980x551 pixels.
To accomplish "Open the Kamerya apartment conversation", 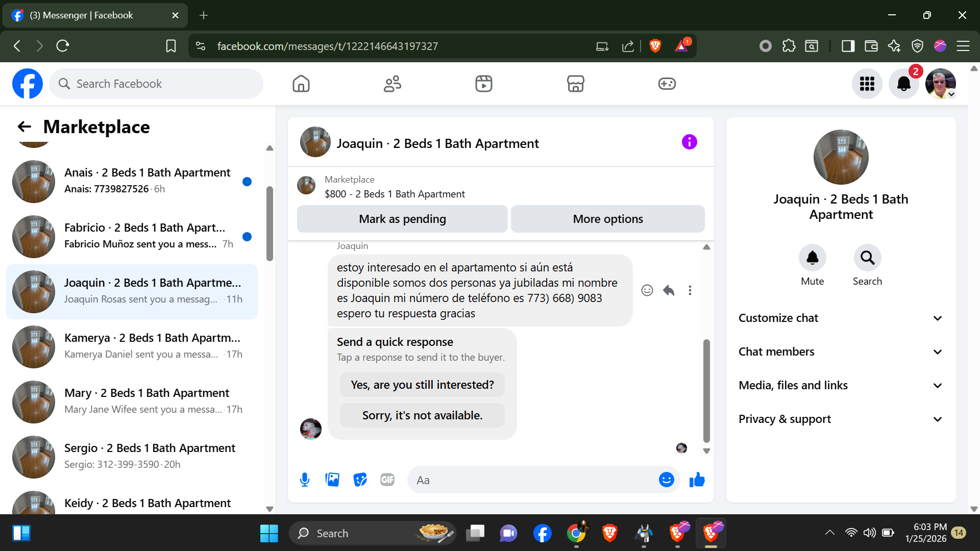I will click(132, 347).
